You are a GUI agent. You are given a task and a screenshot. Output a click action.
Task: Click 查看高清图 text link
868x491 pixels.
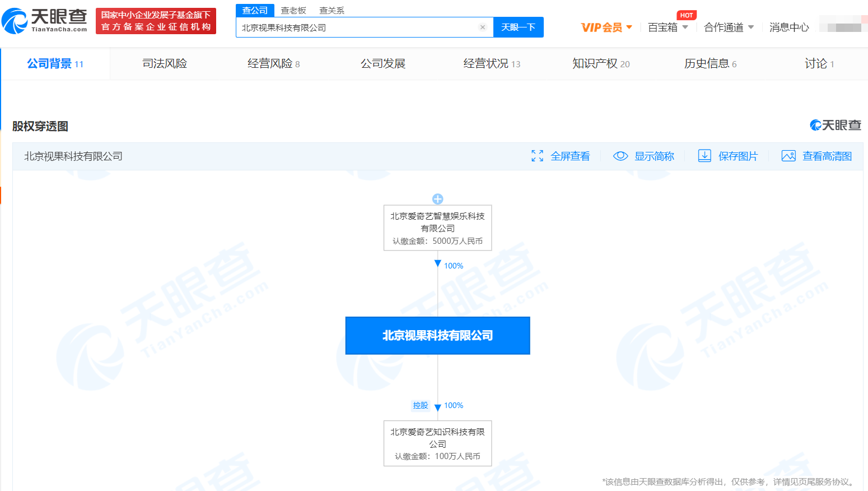(827, 156)
